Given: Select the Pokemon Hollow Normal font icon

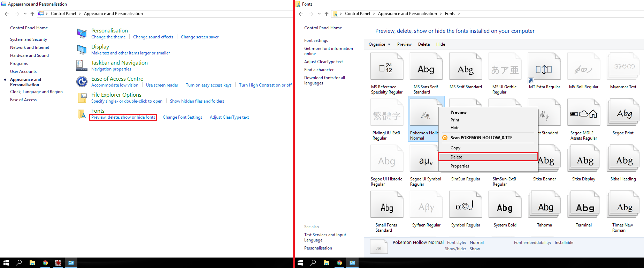Looking at the screenshot, I should click(x=424, y=112).
